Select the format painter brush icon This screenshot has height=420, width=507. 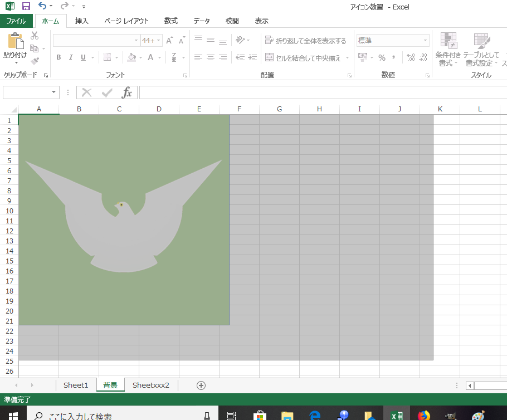[x=33, y=60]
